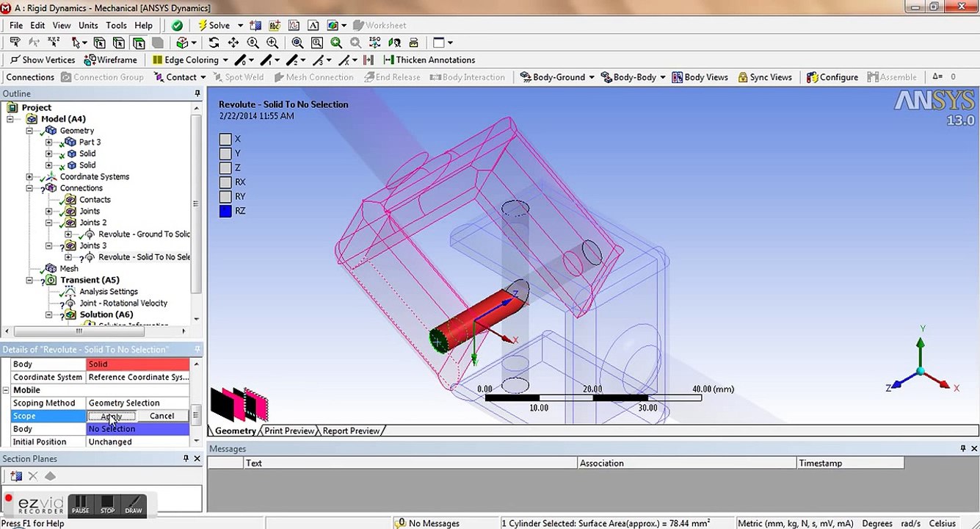Set isometric view with ISO icon
The image size is (980, 529).
[x=375, y=43]
